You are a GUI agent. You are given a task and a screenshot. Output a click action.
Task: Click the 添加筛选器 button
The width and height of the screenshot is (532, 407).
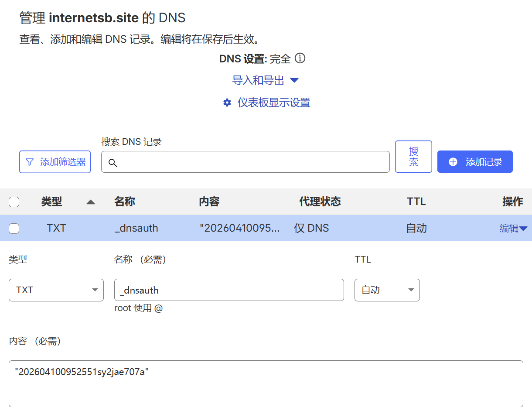pos(55,161)
